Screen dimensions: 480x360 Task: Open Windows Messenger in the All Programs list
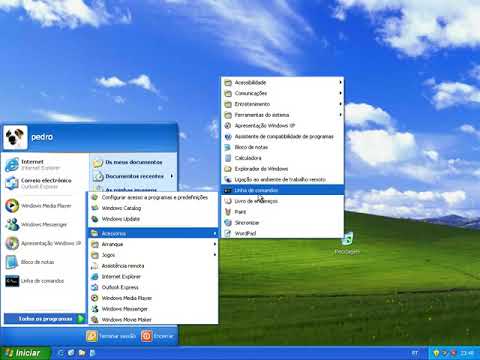[153, 309]
